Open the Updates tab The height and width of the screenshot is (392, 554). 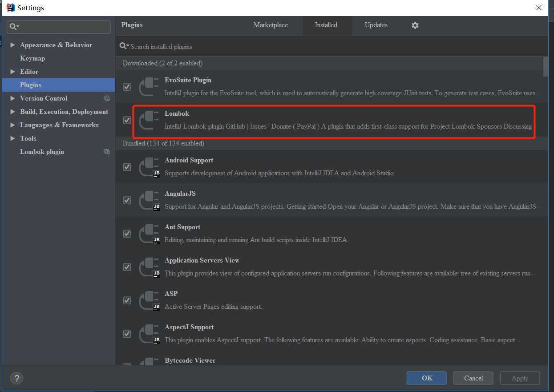point(376,25)
